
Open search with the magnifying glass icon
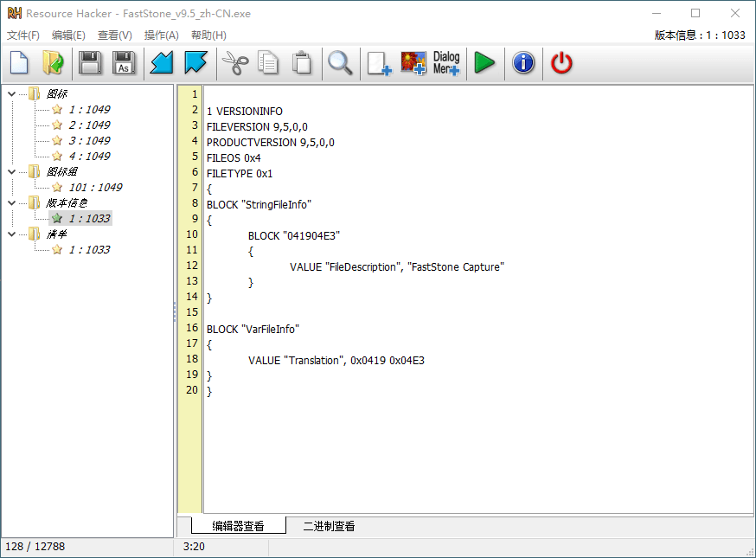[x=340, y=62]
